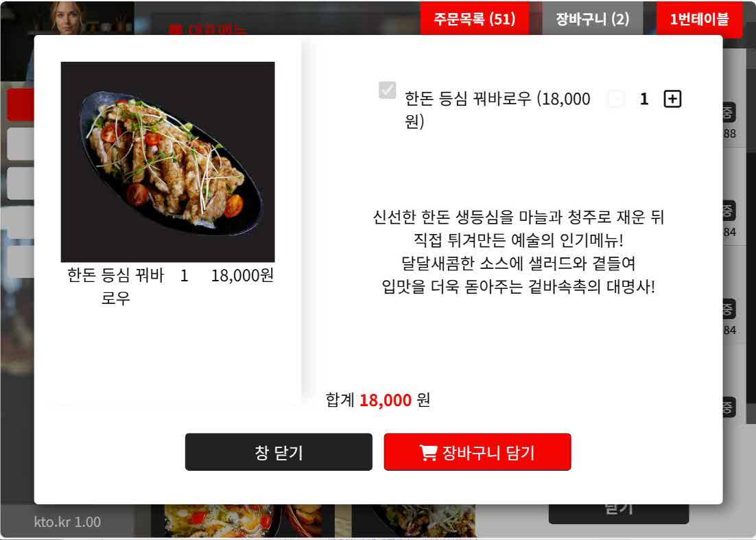Click the woman avatar at the top-left corner
This screenshot has height=540, width=756.
pos(67,18)
